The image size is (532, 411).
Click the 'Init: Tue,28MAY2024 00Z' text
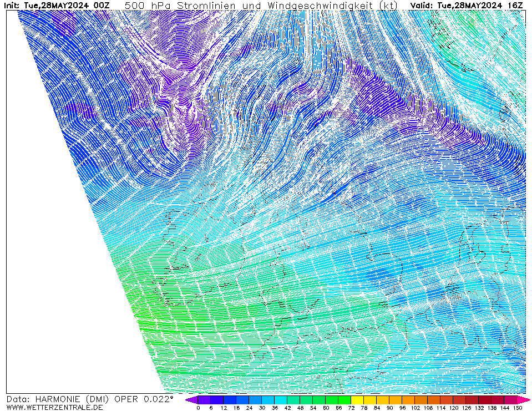pyautogui.click(x=57, y=5)
